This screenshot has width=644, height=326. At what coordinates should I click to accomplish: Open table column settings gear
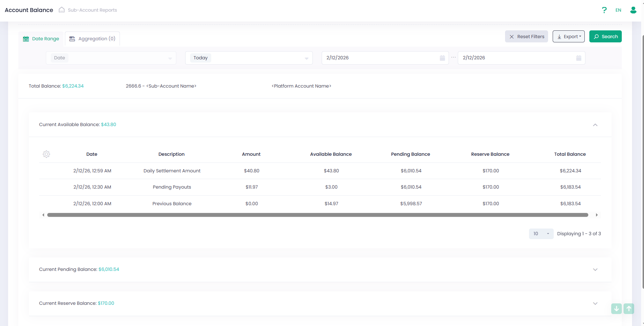click(46, 154)
